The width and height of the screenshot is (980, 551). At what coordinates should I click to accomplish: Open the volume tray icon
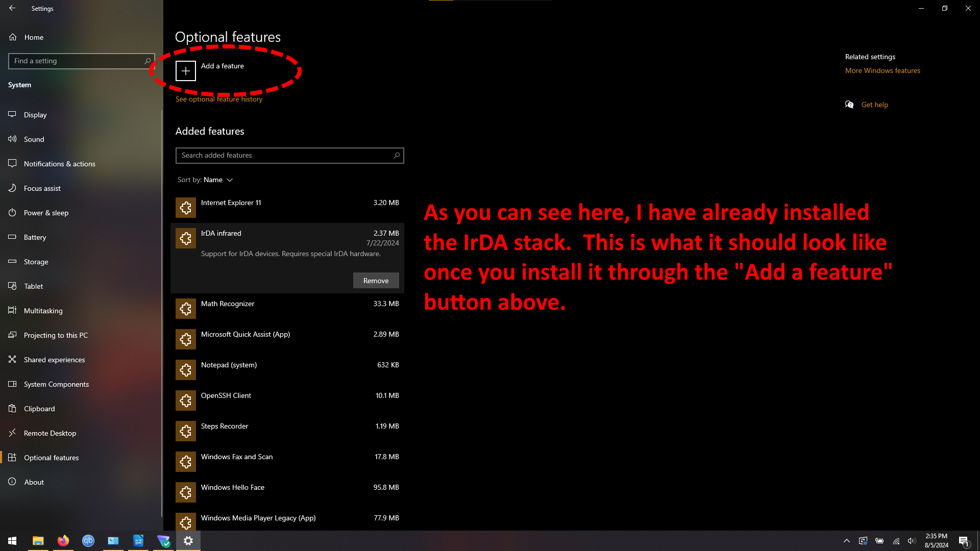point(912,541)
